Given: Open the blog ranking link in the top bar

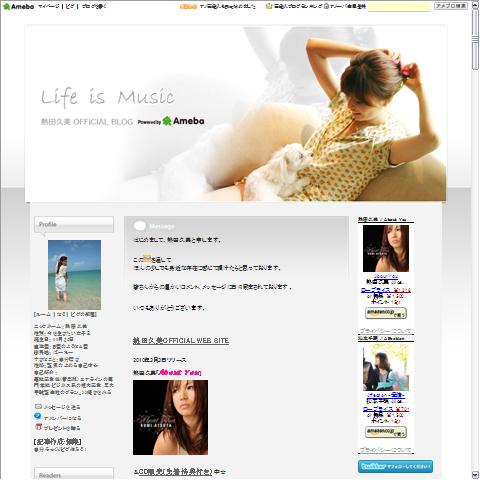Looking at the screenshot, I should click(298, 6).
